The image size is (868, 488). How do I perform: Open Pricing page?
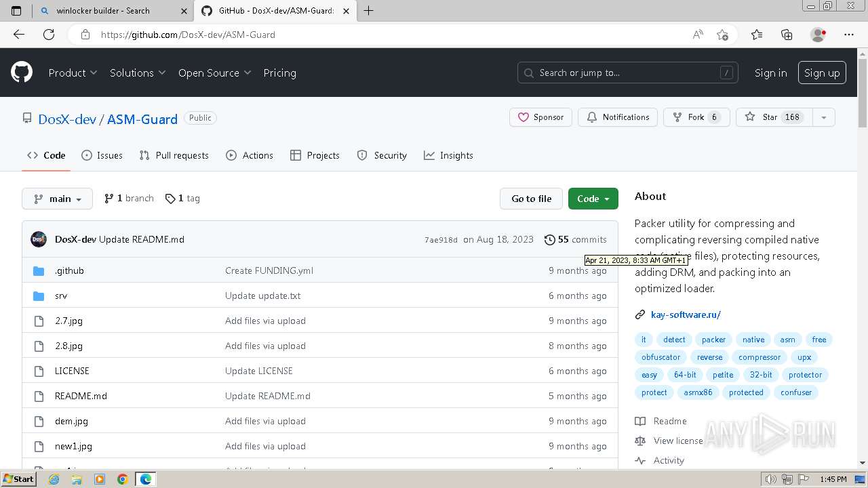(279, 73)
